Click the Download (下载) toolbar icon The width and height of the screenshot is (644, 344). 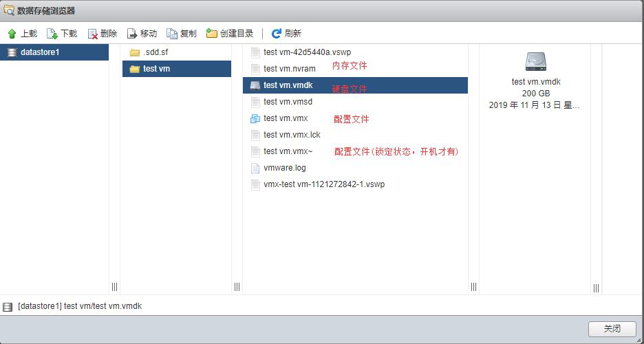tap(52, 34)
